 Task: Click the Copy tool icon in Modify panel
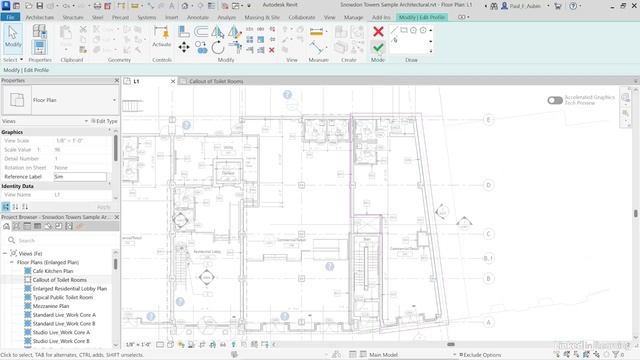point(201,47)
